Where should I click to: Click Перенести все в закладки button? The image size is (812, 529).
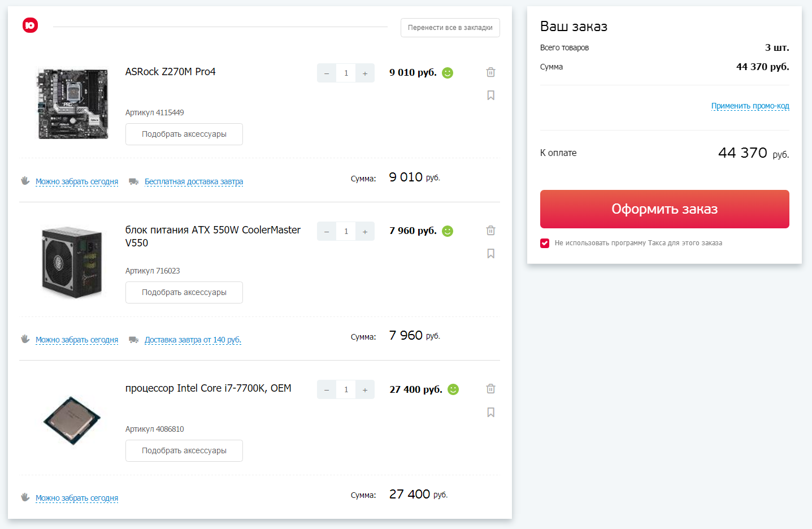click(x=450, y=28)
